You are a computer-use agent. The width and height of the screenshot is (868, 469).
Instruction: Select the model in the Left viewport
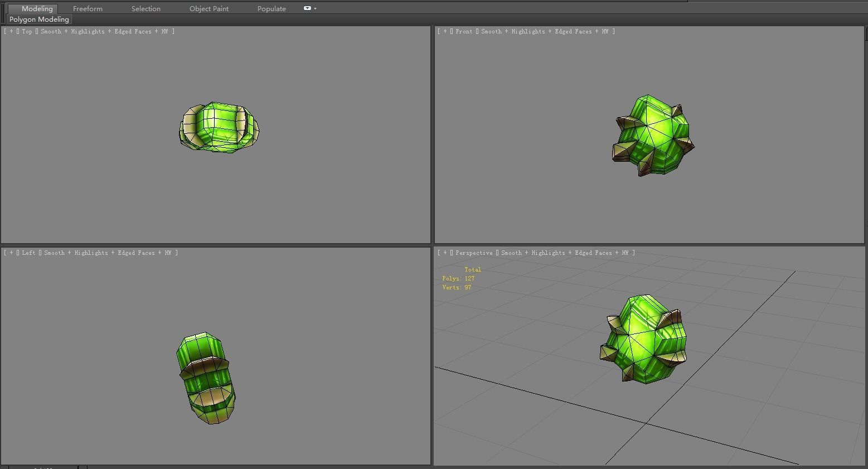206,378
